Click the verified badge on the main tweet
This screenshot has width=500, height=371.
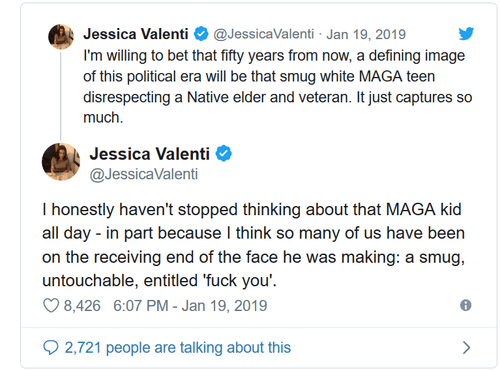223,154
